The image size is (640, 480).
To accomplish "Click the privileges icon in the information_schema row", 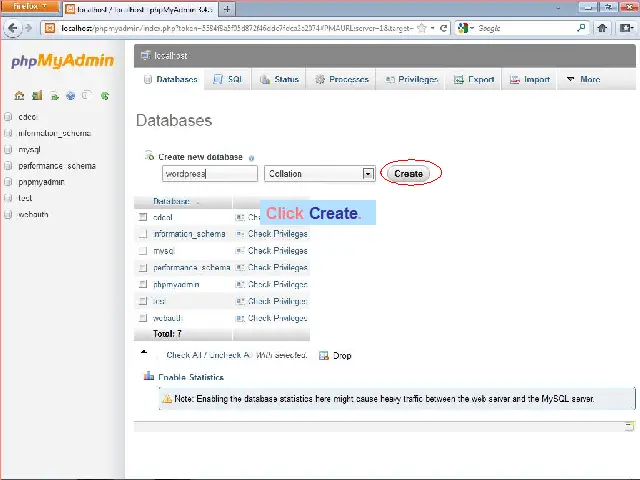I will pyautogui.click(x=240, y=234).
